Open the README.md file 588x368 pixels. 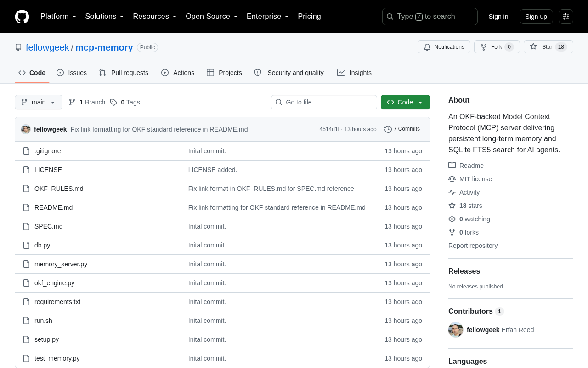point(53,207)
